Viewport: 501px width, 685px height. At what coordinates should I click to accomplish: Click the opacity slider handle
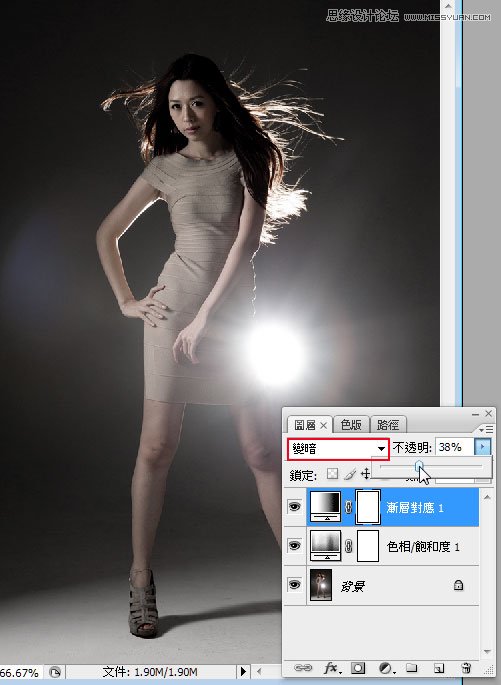click(x=420, y=466)
